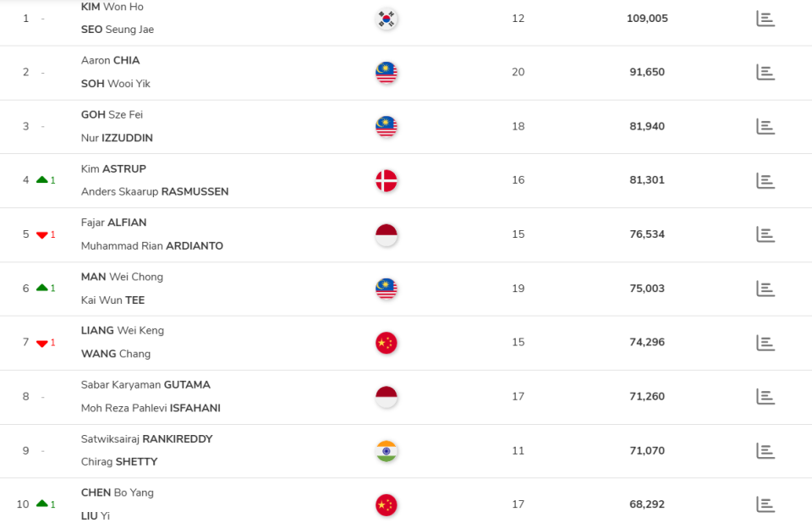The image size is (812, 523).
Task: Open ranking chart icon for Goh/Izzuddin
Action: 765,126
